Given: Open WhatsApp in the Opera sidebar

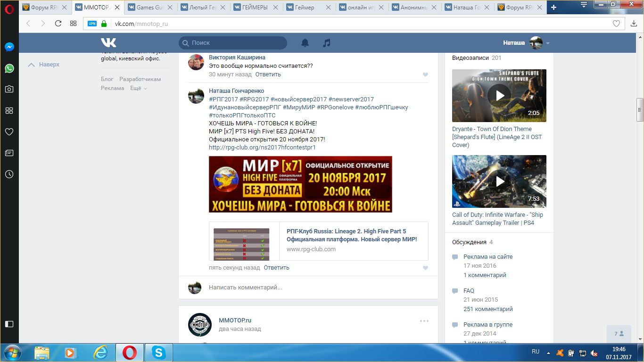Looking at the screenshot, I should (9, 68).
